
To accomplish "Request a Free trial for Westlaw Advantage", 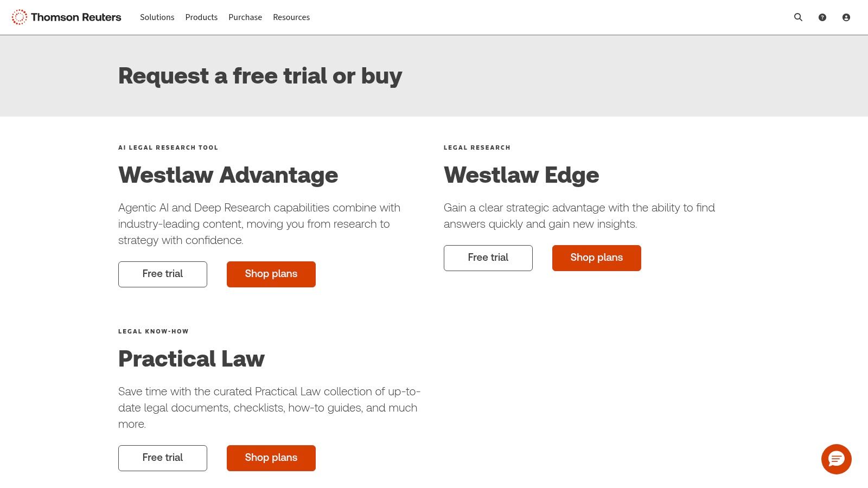I will point(162,274).
